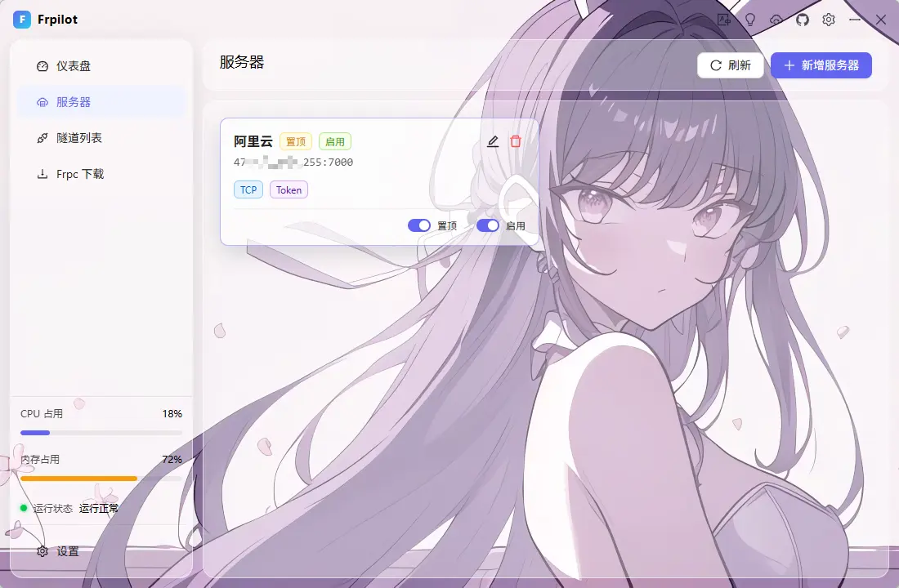Click the 服务器 page heading
The width and height of the screenshot is (899, 588).
242,62
